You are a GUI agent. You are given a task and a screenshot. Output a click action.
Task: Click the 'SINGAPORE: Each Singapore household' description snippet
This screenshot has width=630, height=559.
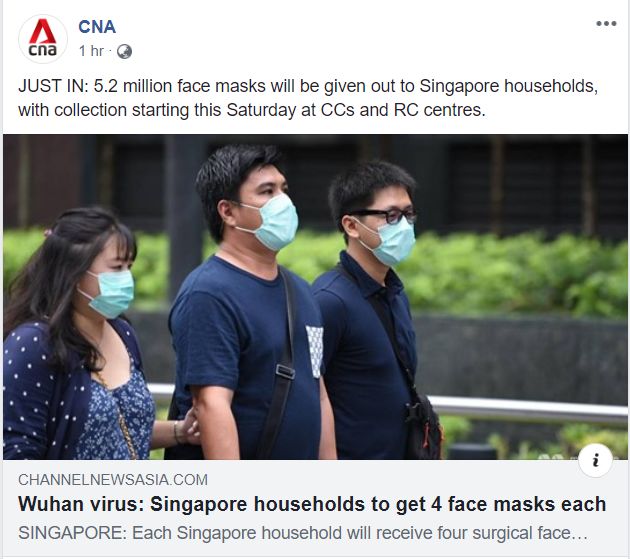tap(303, 533)
